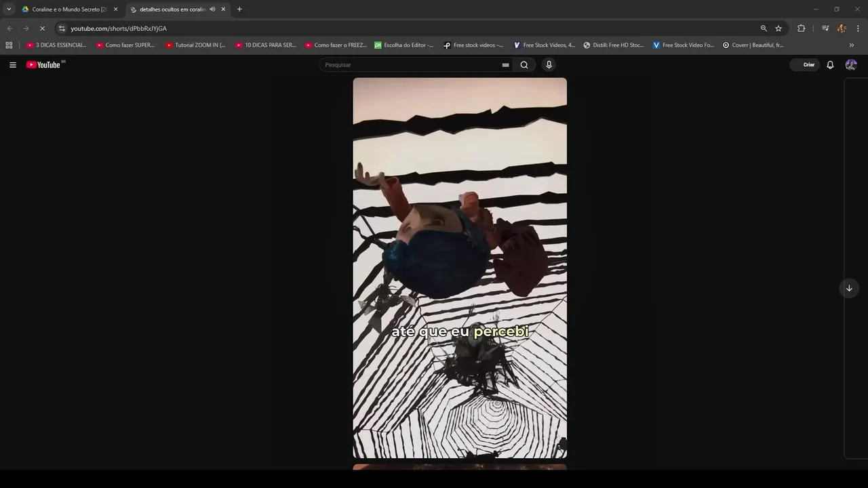Viewport: 868px width, 488px height.
Task: Go back to the previous page
Action: click(9, 28)
